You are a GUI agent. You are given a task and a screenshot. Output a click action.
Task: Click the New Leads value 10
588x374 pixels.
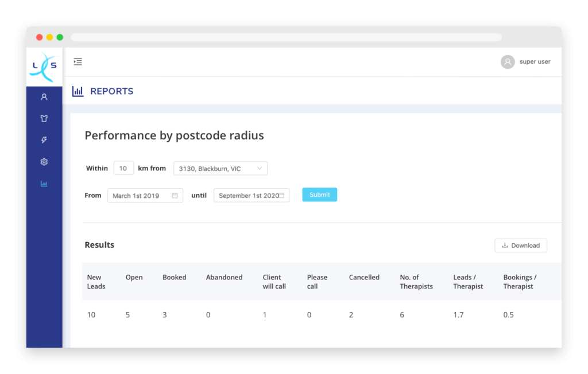[91, 315]
